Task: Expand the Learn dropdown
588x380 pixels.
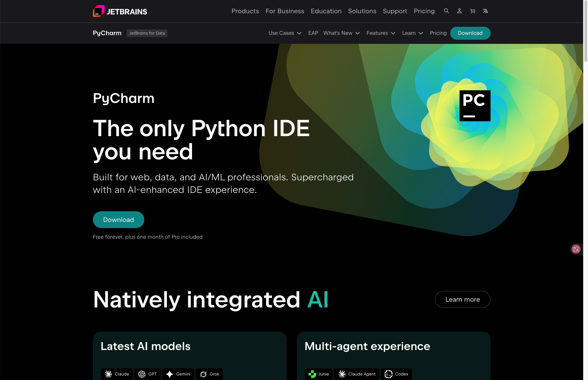Action: click(412, 33)
